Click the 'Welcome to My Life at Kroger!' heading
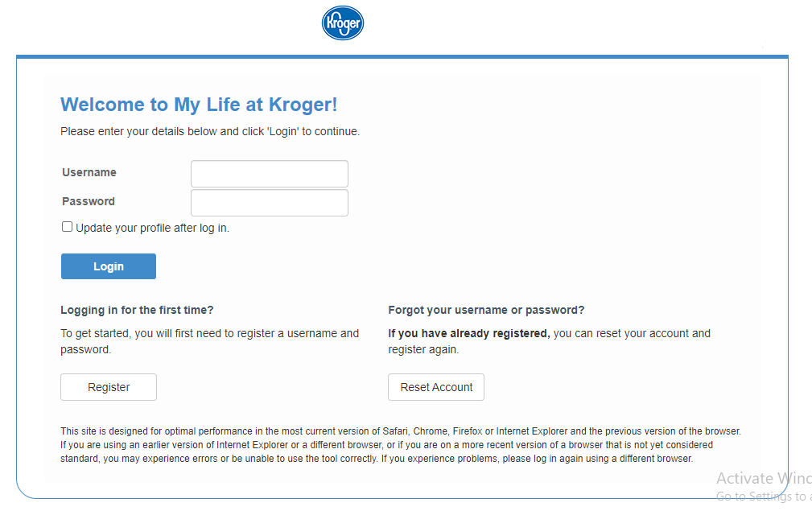The height and width of the screenshot is (511, 812). 199,105
